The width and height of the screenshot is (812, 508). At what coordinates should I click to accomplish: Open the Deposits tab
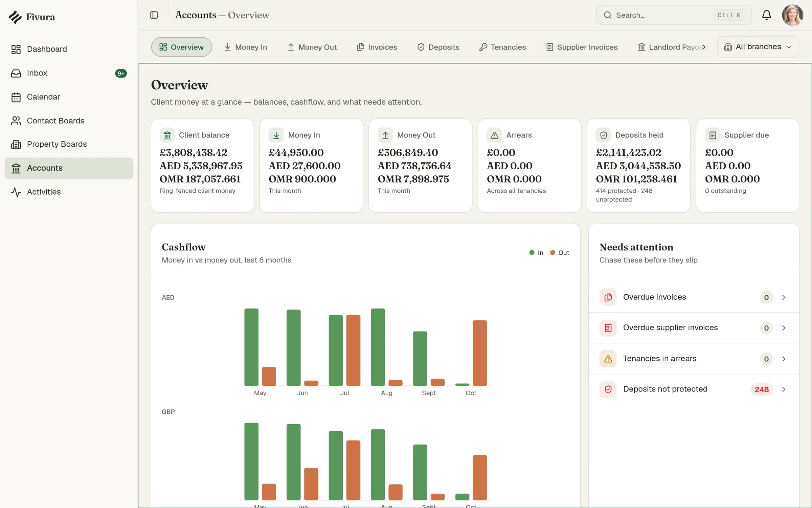pyautogui.click(x=438, y=47)
